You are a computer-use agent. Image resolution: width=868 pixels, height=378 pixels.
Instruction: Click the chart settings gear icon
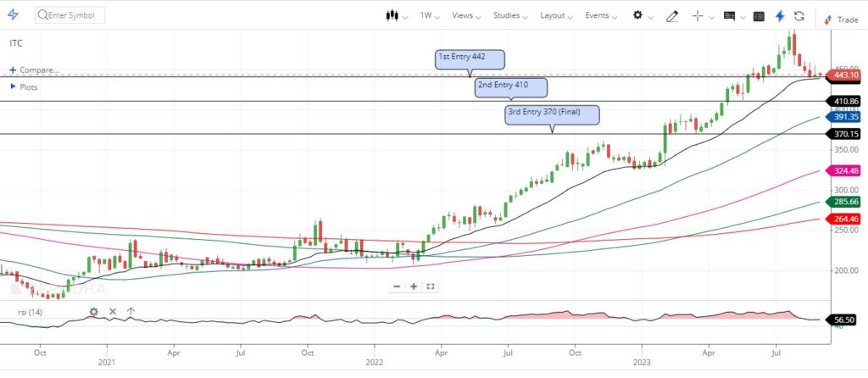tap(637, 15)
